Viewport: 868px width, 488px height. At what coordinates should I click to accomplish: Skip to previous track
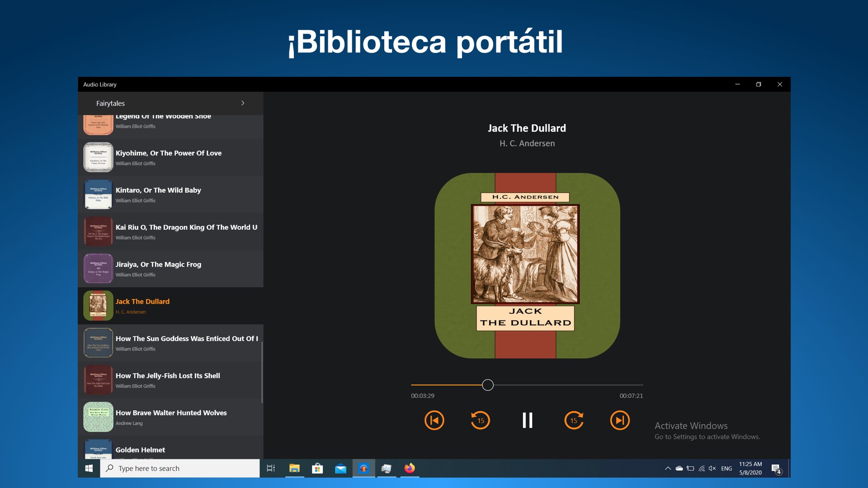tap(434, 420)
